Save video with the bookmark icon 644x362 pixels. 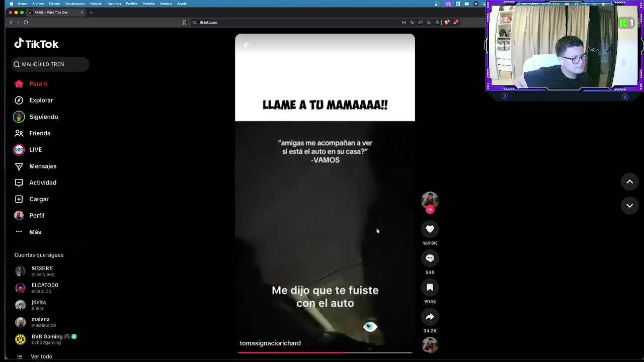[x=430, y=288]
